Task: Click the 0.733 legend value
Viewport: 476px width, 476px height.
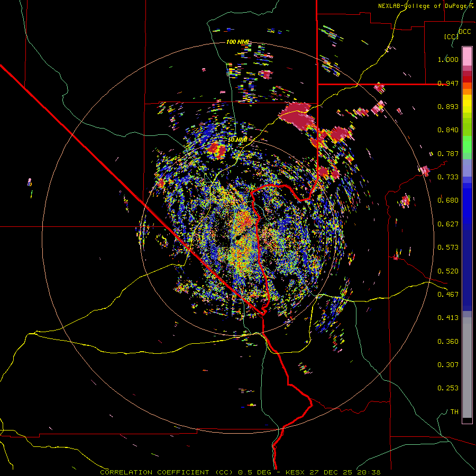Action: click(448, 177)
